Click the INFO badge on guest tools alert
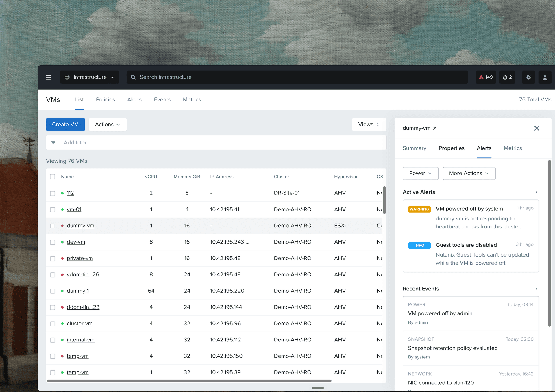 coord(419,245)
